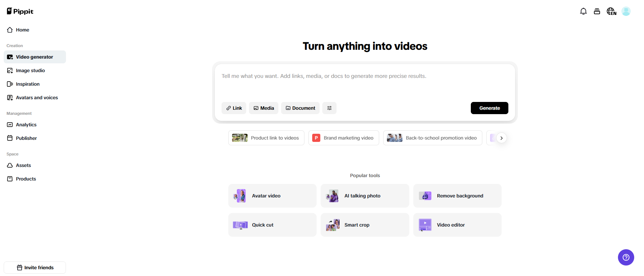
Task: Select Video generator in the sidebar
Action: (x=35, y=57)
